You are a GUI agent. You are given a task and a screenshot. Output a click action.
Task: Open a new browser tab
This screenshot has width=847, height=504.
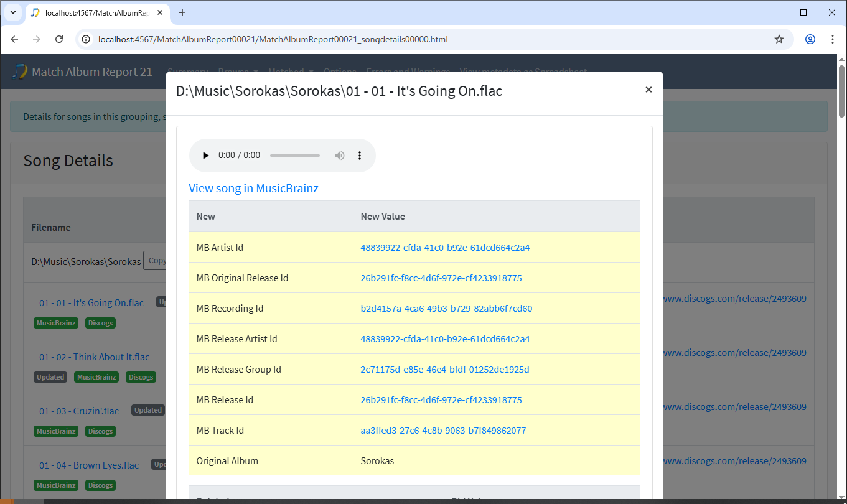click(x=182, y=12)
